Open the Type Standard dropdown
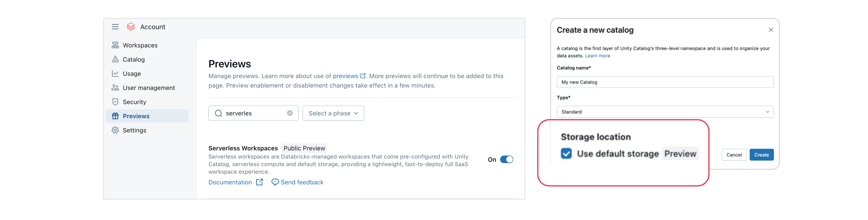This screenshot has width=868, height=220. click(665, 112)
